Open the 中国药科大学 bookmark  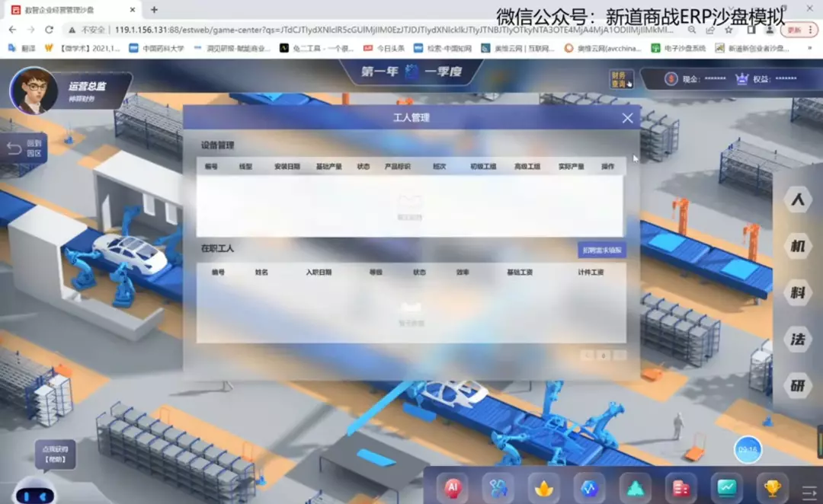157,48
